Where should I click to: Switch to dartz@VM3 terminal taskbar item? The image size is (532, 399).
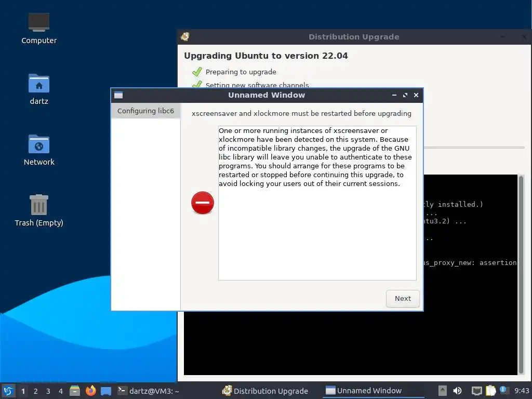[x=148, y=391]
